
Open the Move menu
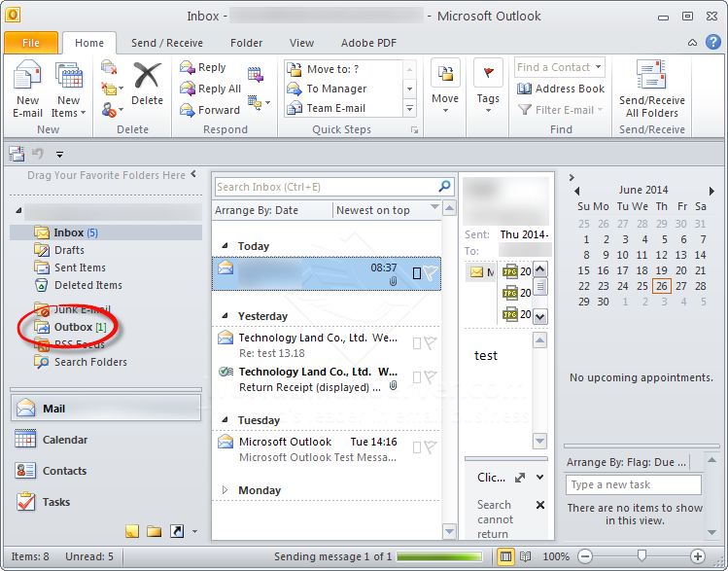445,87
